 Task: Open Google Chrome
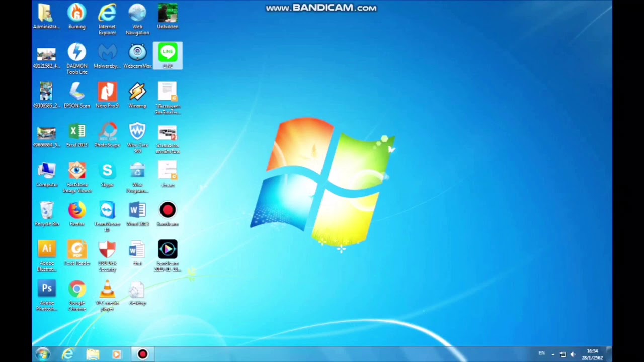pyautogui.click(x=77, y=296)
